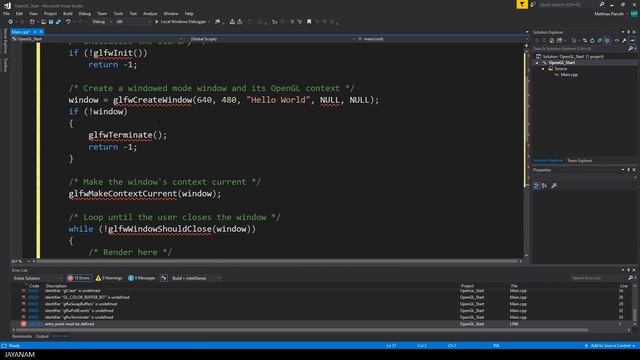640x360 pixels.
Task: Collapse the OpenGL_Start project node
Action: (x=537, y=63)
